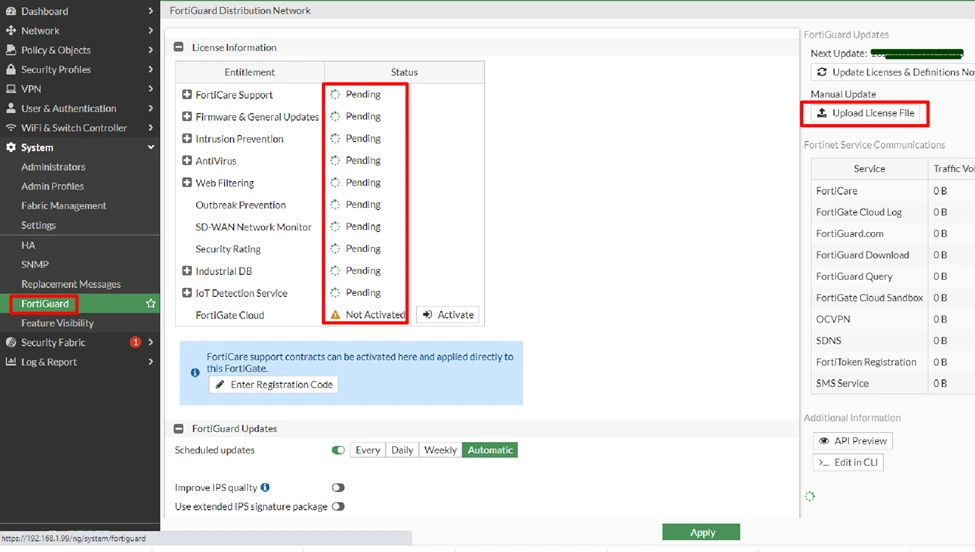Enable Improve IPS quality toggle
Viewport: 975px width, 552px height.
click(338, 487)
